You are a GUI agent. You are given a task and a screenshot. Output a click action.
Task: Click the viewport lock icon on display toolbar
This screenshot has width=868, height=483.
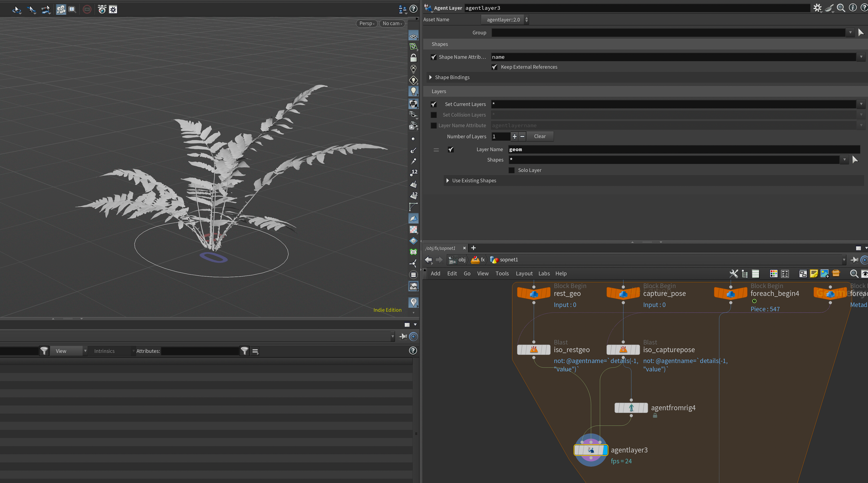pyautogui.click(x=414, y=58)
